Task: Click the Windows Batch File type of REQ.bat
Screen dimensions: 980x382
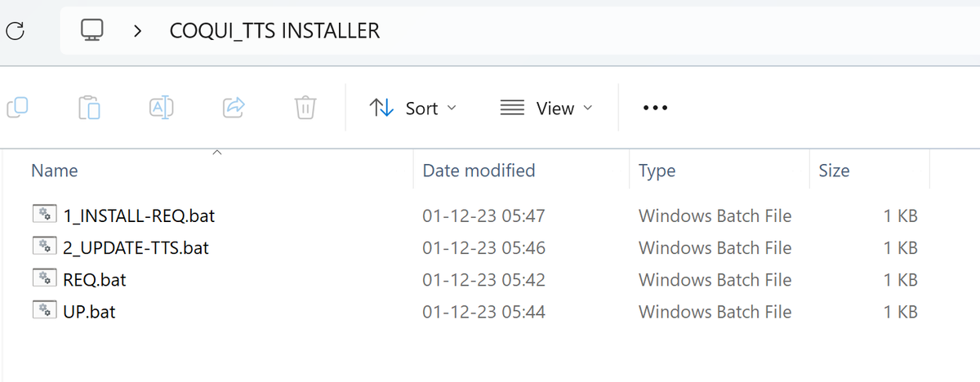Action: (715, 280)
